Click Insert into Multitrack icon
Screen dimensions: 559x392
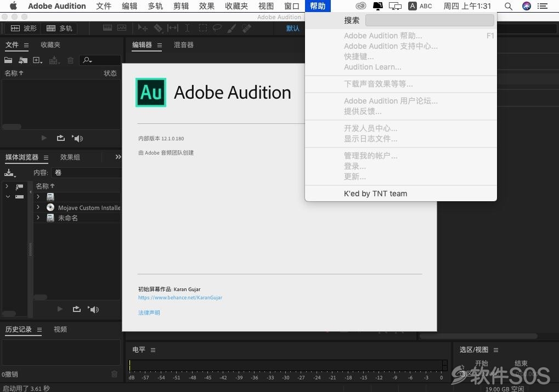(x=54, y=60)
